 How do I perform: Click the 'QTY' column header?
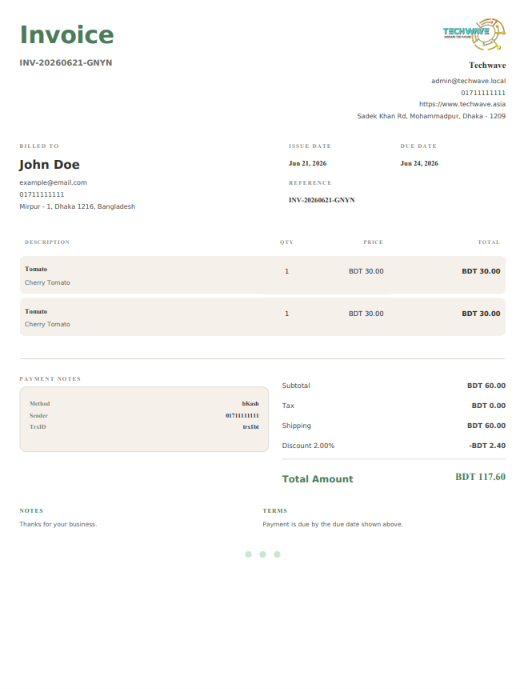[x=287, y=242]
